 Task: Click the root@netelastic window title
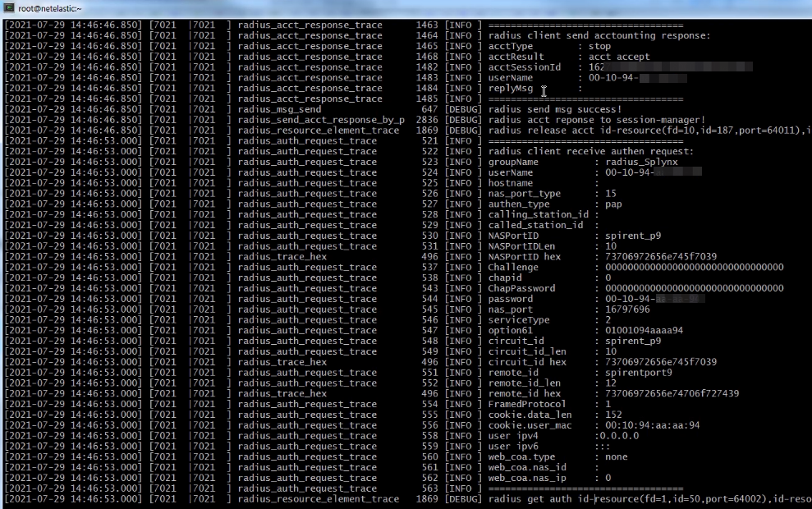pos(51,8)
